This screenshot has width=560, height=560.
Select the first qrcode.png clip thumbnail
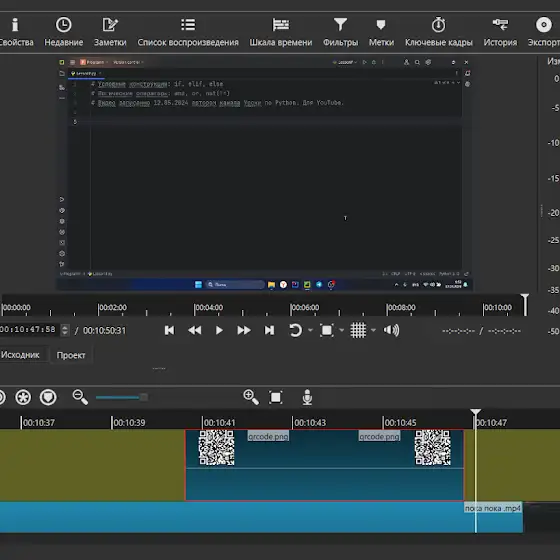[x=216, y=448]
